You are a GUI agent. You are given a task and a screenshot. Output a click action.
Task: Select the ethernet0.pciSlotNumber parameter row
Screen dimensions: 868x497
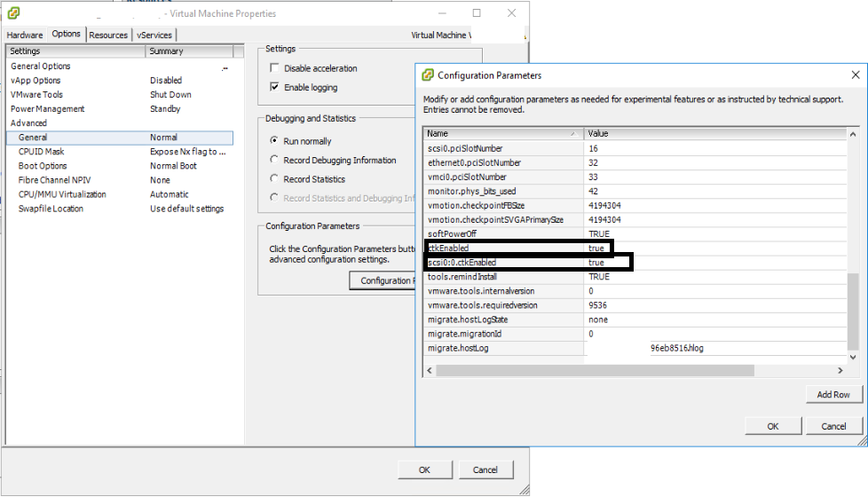pyautogui.click(x=635, y=162)
